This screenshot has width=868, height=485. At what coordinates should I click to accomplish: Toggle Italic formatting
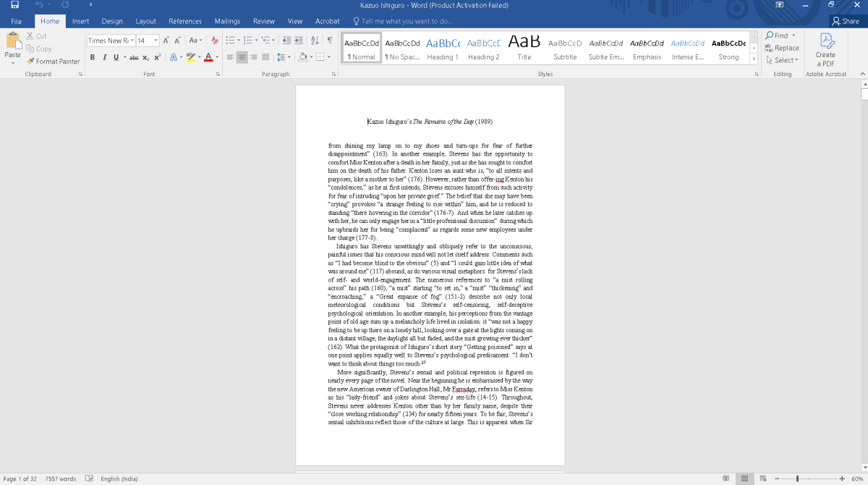pos(104,57)
